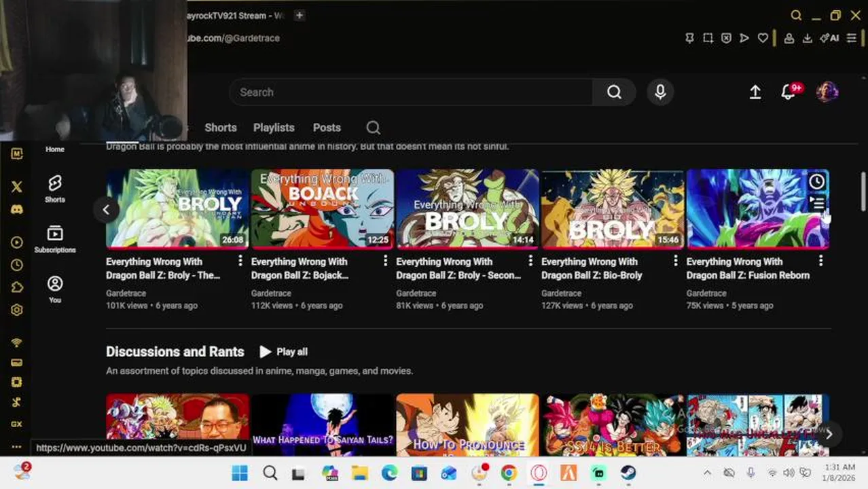Open options menu for Broly - Secon... video
The image size is (868, 489).
tap(530, 261)
